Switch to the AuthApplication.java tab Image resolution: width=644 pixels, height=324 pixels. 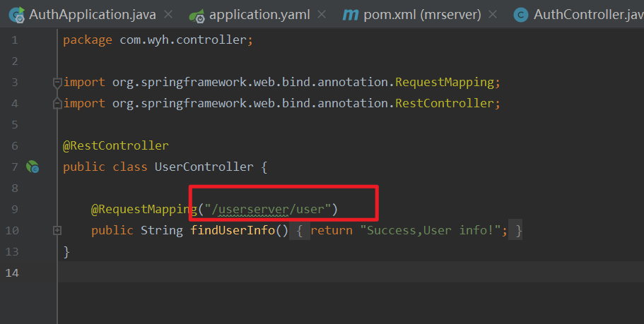(x=92, y=15)
